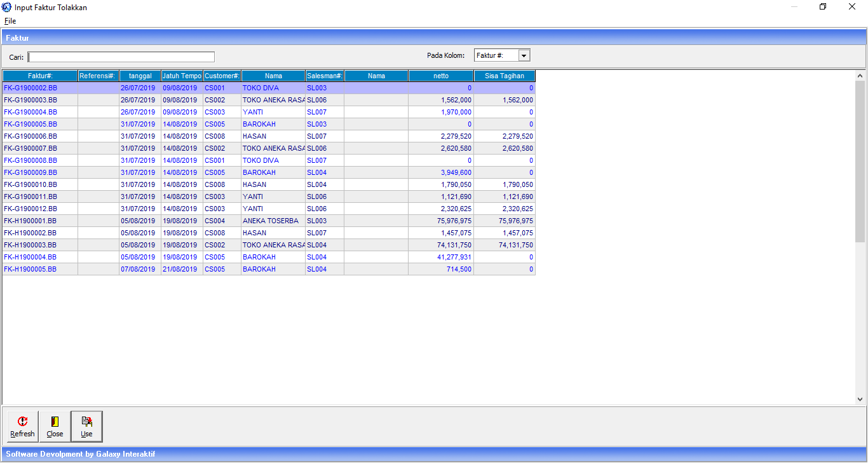Click the Use icon button

(x=86, y=426)
